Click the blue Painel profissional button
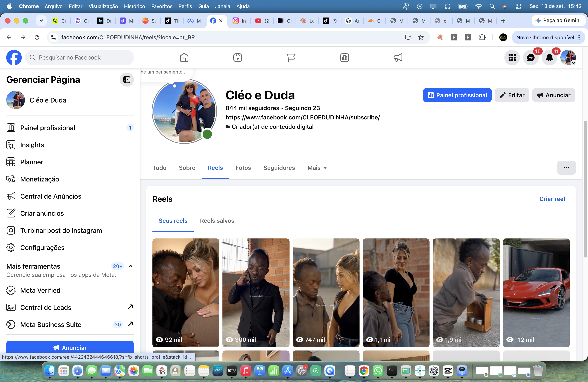The image size is (588, 382). click(457, 95)
